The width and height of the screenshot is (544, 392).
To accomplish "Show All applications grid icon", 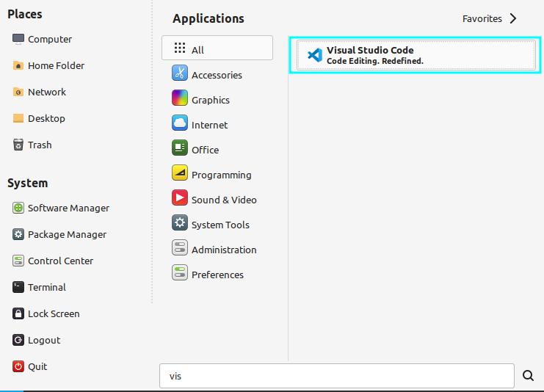I will (x=180, y=48).
